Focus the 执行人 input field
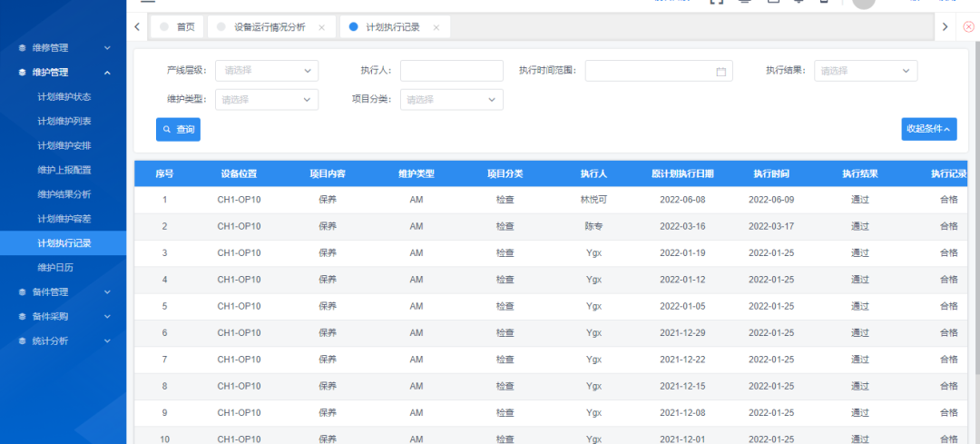The image size is (980, 444). (452, 71)
